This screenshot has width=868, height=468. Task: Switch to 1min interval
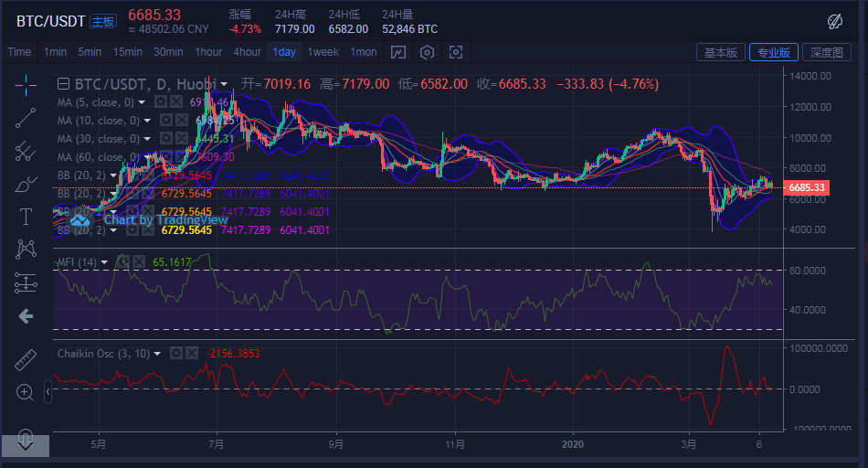56,52
